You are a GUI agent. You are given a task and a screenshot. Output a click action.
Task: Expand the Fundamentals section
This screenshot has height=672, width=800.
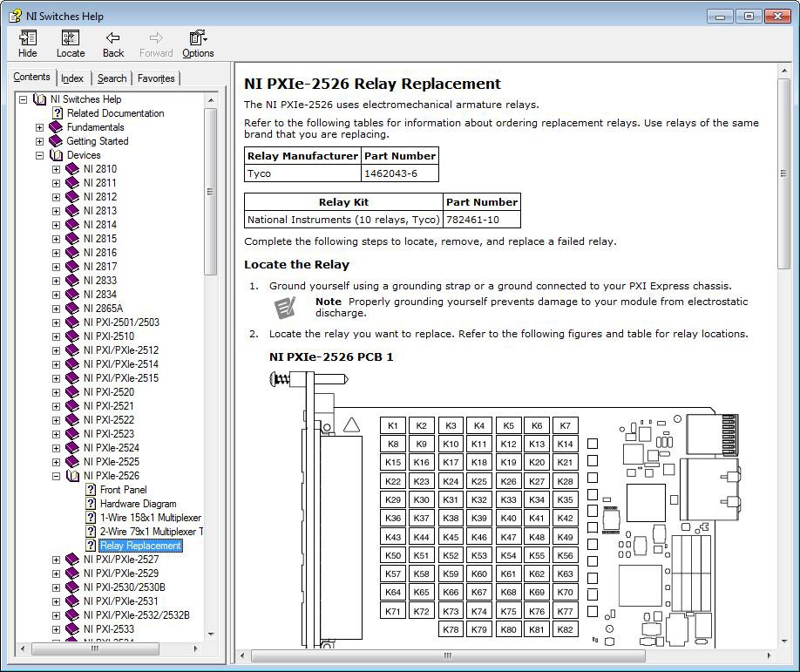click(38, 126)
